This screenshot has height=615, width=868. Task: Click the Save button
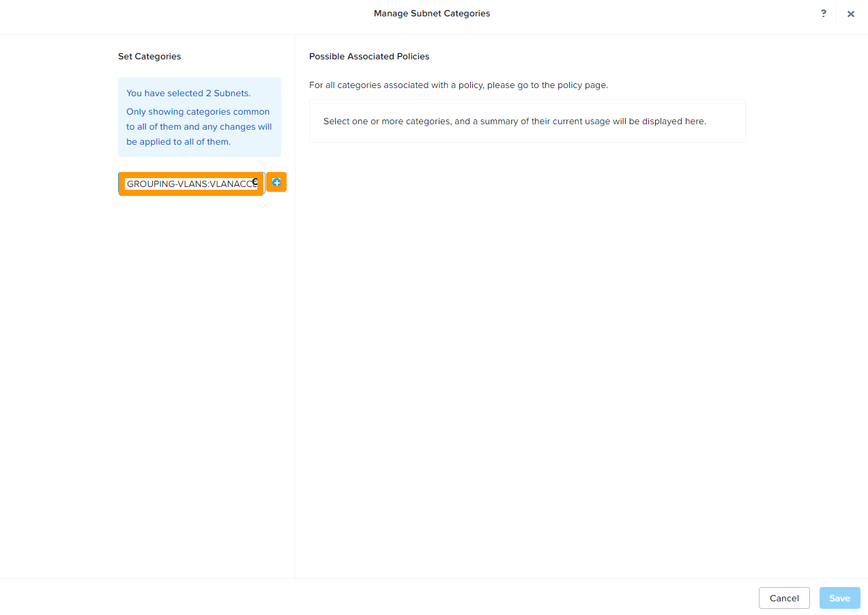click(839, 598)
